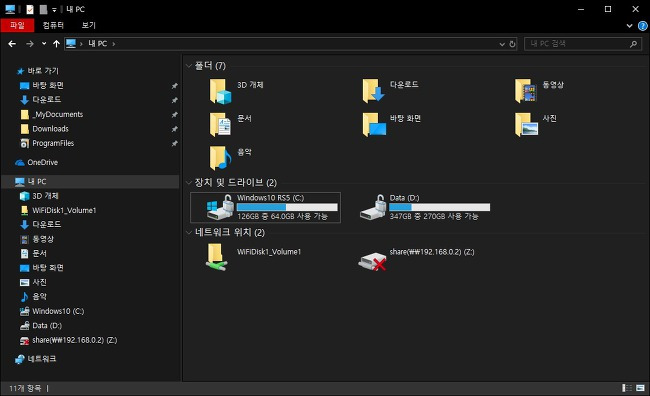Go up one level with up arrow
Screen dimensions: 650x396
pyautogui.click(x=56, y=44)
